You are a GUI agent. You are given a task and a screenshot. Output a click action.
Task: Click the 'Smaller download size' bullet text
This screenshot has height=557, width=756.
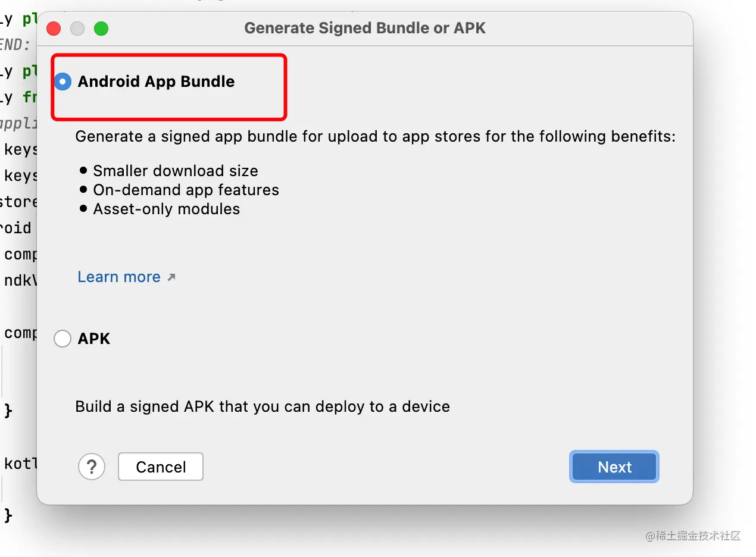[176, 171]
